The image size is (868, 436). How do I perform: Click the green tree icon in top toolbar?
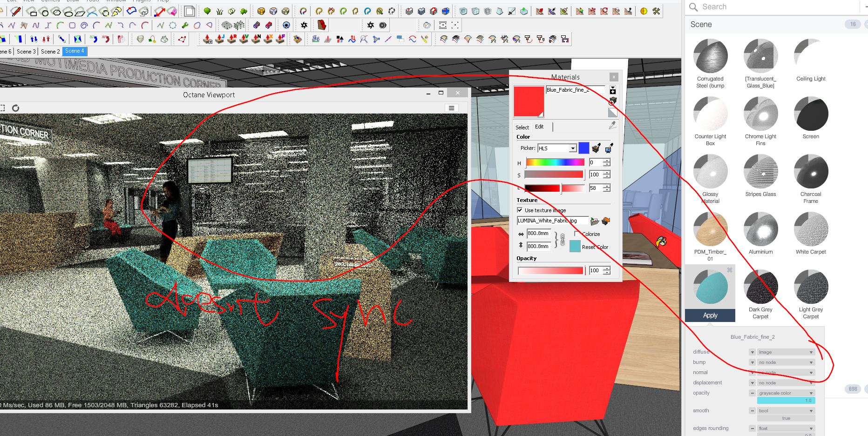point(207,11)
